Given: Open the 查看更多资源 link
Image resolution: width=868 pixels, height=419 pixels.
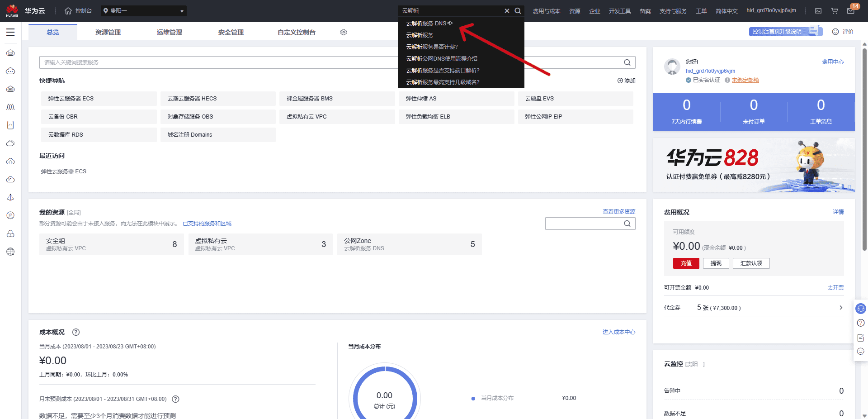Looking at the screenshot, I should (619, 212).
